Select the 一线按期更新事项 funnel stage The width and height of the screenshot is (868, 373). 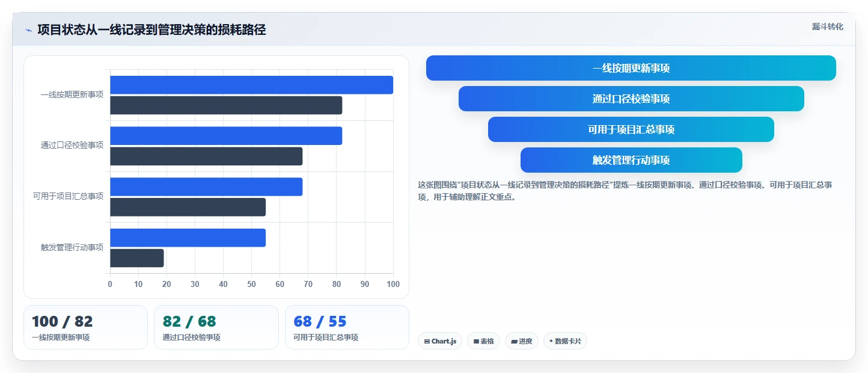click(x=631, y=68)
